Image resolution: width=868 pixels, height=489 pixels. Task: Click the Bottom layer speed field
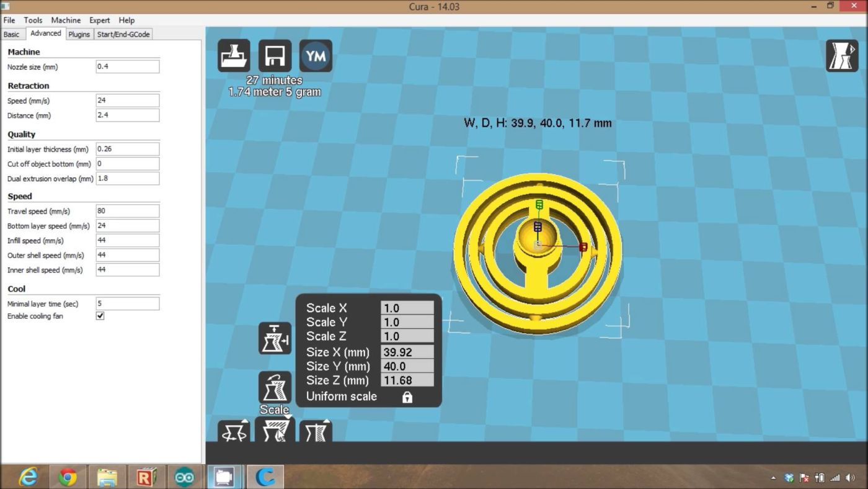[127, 226]
